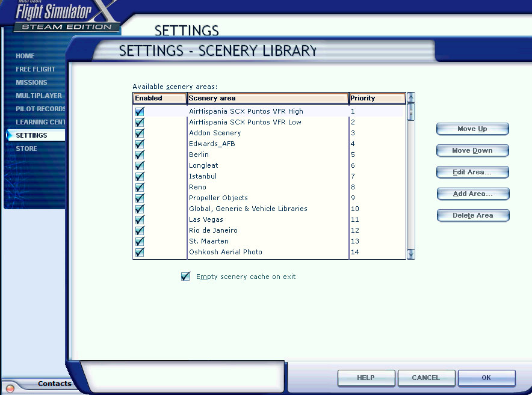Toggle the Oshkosh Aerial Photo checkbox
532x395 pixels.
point(140,252)
